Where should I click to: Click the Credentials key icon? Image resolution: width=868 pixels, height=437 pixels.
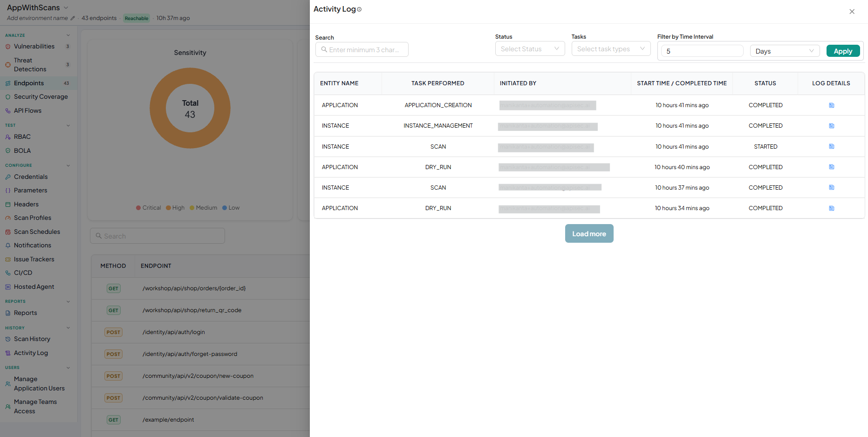pos(8,177)
